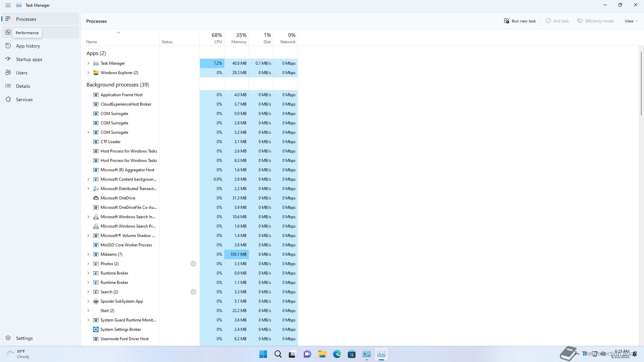The image size is (644, 362).
Task: Click Run new task button
Action: click(x=520, y=21)
